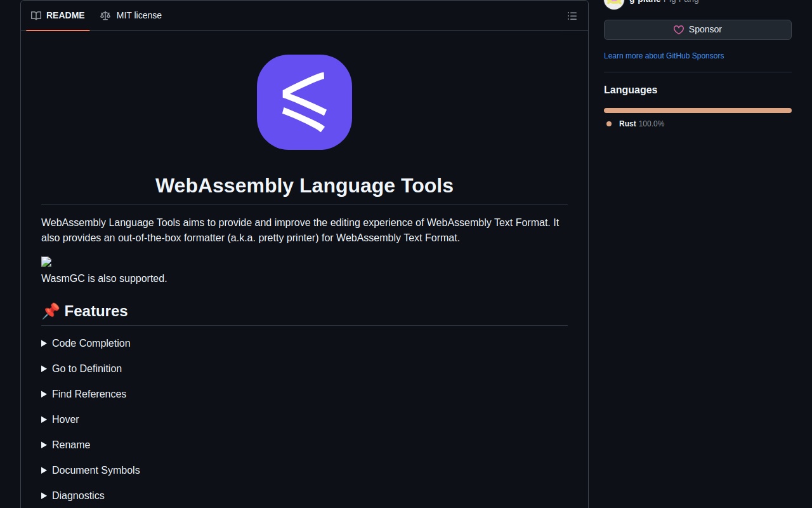812x508 pixels.
Task: Click the user avatar beside g-plane
Action: (613, 3)
